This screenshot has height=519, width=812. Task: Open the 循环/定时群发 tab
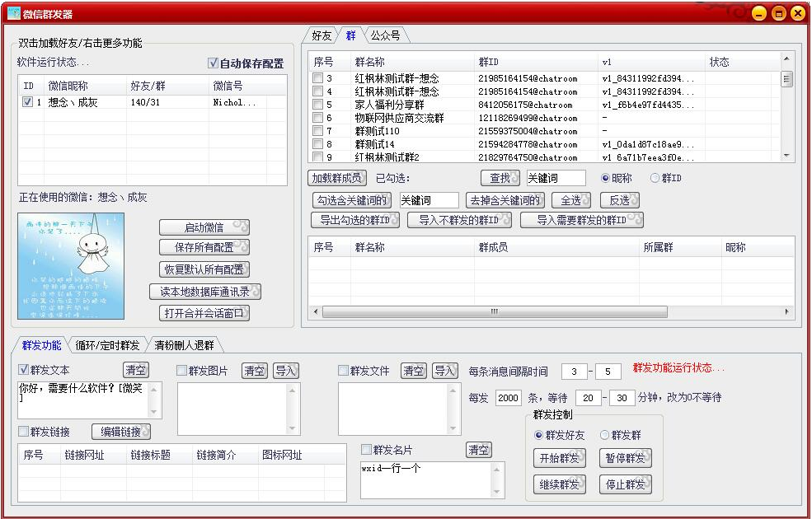[x=106, y=345]
